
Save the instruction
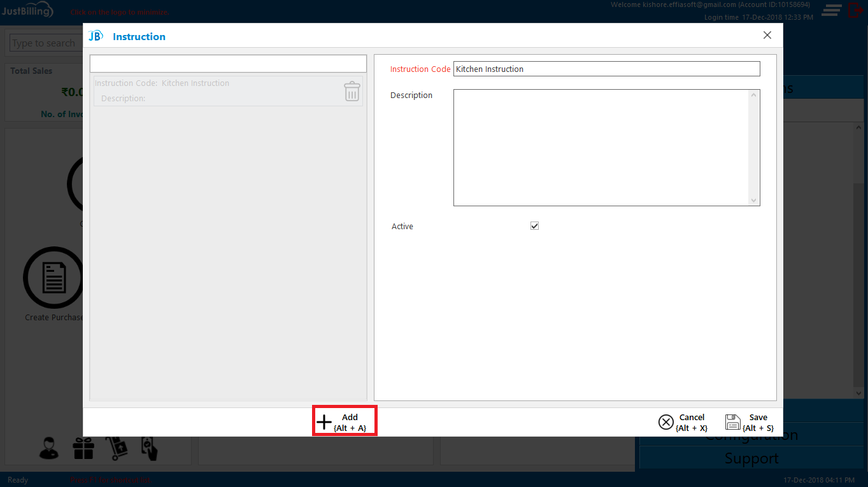[750, 422]
